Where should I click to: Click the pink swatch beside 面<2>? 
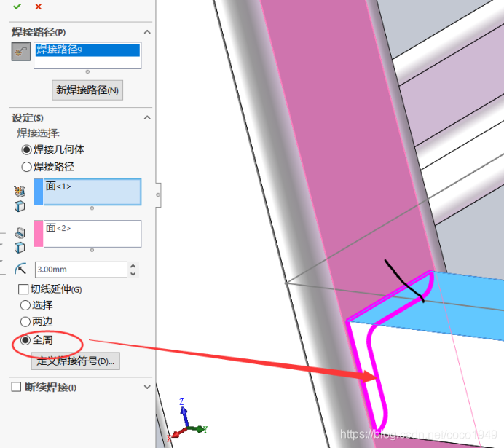point(39,234)
